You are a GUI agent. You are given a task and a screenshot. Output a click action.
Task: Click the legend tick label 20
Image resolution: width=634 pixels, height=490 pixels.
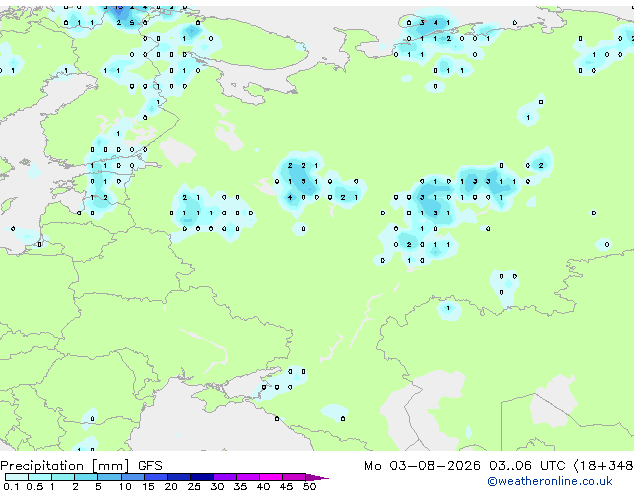pyautogui.click(x=171, y=486)
